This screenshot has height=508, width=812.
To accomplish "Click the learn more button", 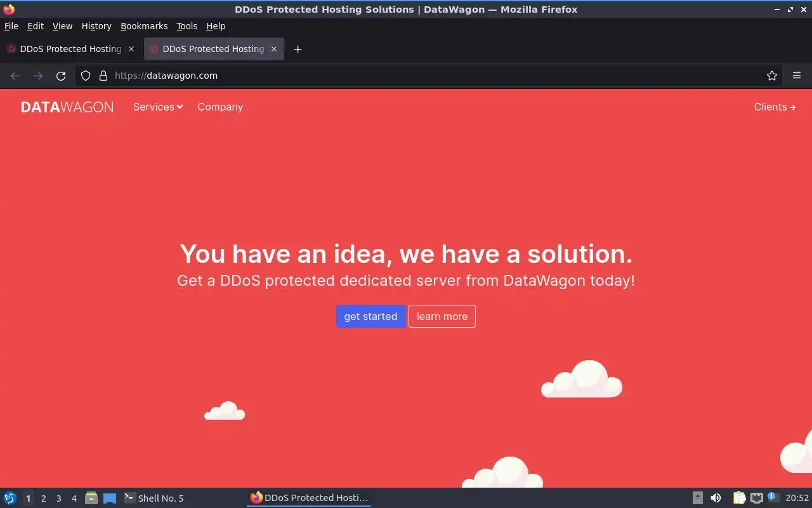I will (442, 316).
